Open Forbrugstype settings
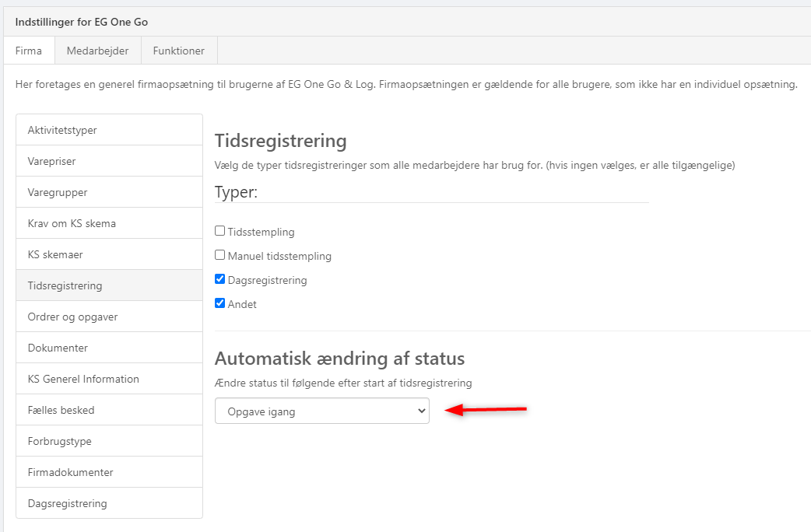The image size is (811, 532). pos(109,441)
